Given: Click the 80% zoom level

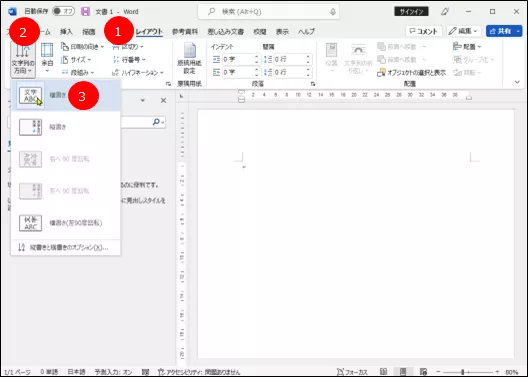Looking at the screenshot, I should [x=512, y=372].
